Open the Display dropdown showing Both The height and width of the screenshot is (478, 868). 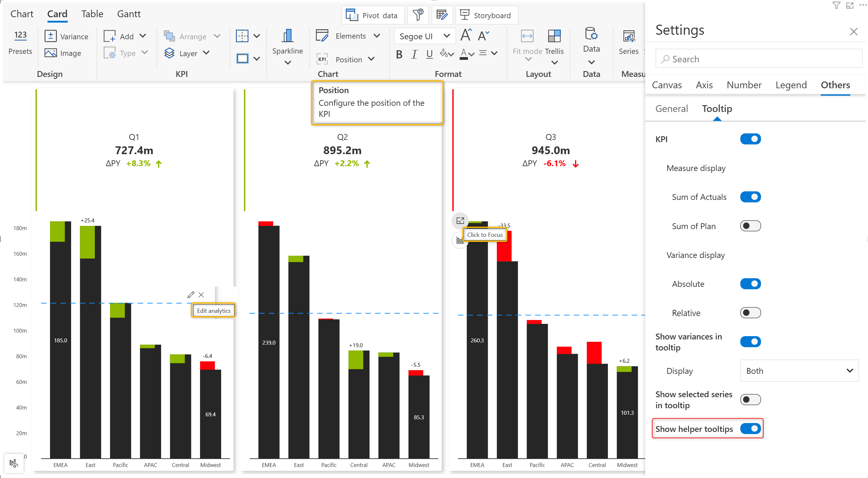[x=799, y=371]
